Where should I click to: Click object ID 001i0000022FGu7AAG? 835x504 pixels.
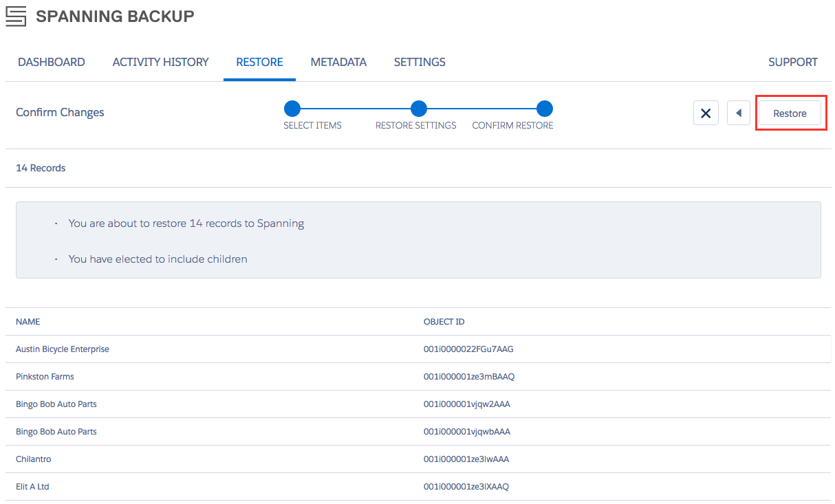pyautogui.click(x=468, y=349)
